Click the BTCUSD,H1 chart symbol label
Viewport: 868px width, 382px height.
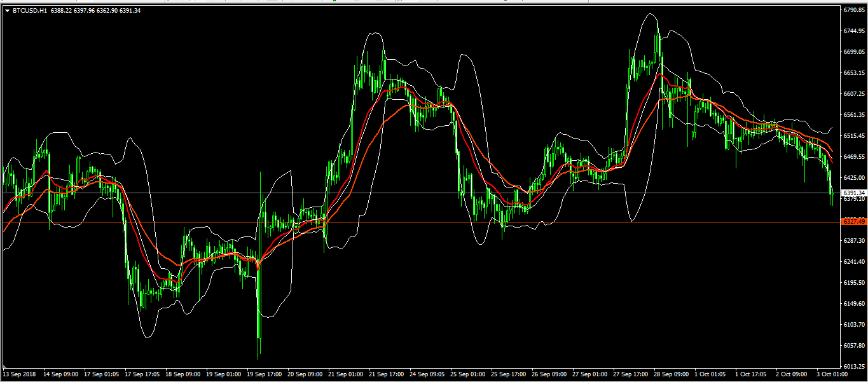(29, 11)
